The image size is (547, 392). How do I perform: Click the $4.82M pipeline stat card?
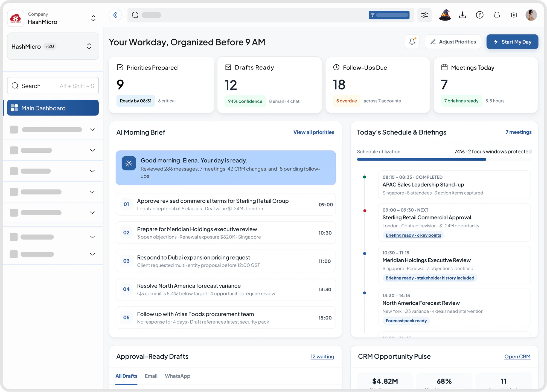(385, 381)
